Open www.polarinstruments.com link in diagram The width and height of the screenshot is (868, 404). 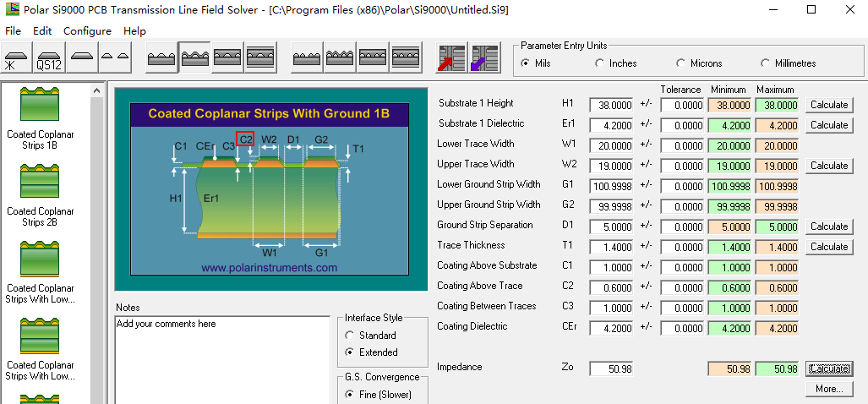pos(269,268)
